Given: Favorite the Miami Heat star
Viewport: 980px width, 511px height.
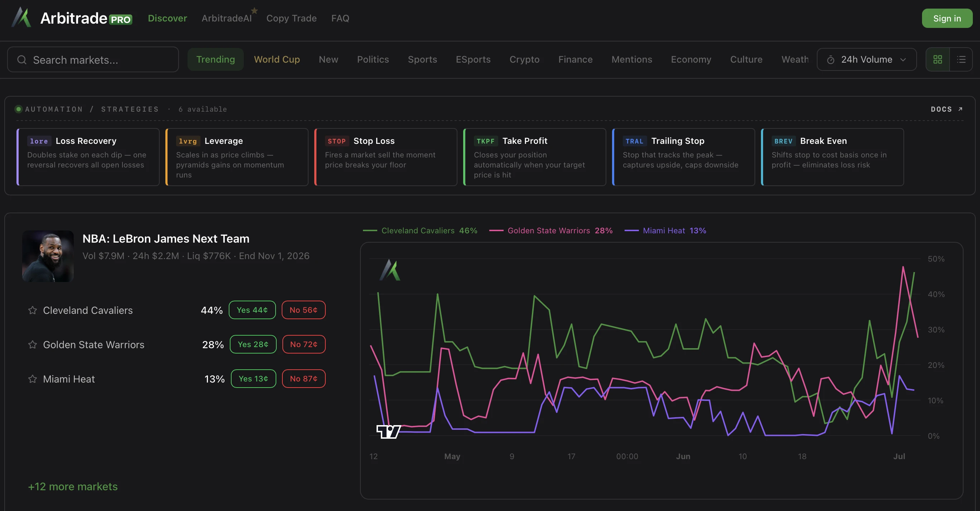Looking at the screenshot, I should click(32, 379).
